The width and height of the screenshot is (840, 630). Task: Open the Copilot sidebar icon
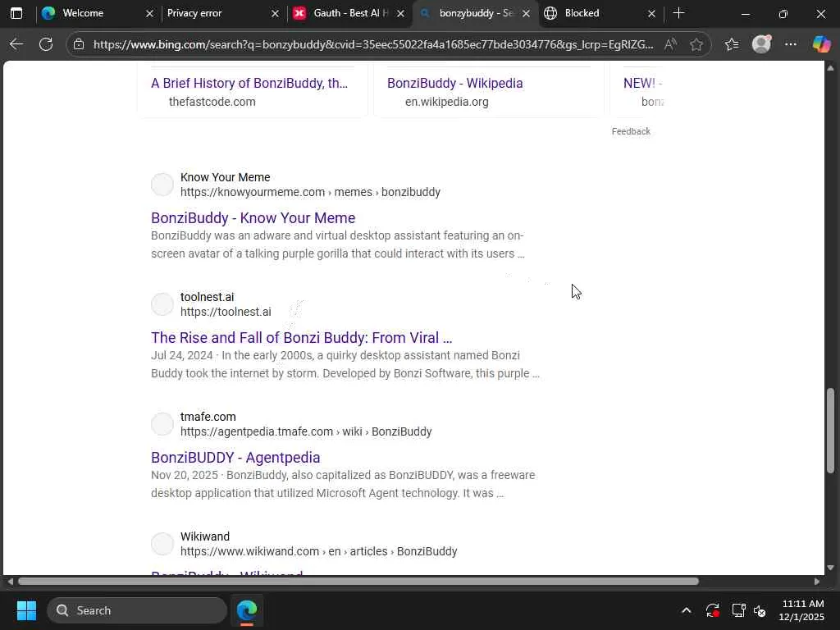coord(821,44)
